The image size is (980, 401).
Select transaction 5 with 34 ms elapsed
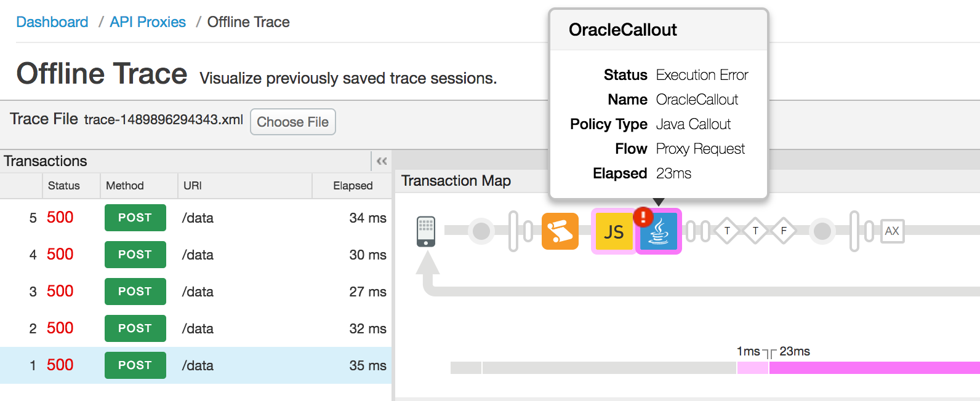pyautogui.click(x=196, y=218)
